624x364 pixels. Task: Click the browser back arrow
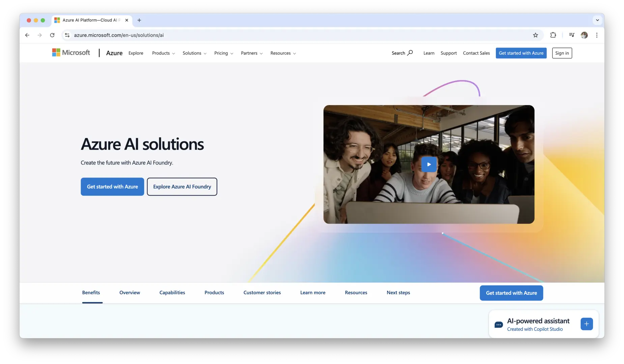tap(27, 35)
